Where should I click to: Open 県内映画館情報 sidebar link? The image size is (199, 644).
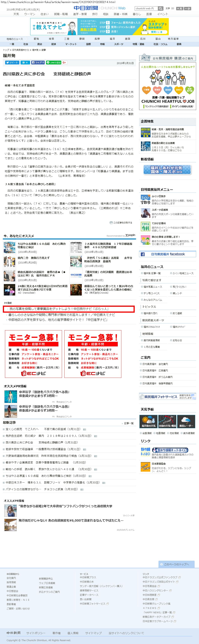152,340
